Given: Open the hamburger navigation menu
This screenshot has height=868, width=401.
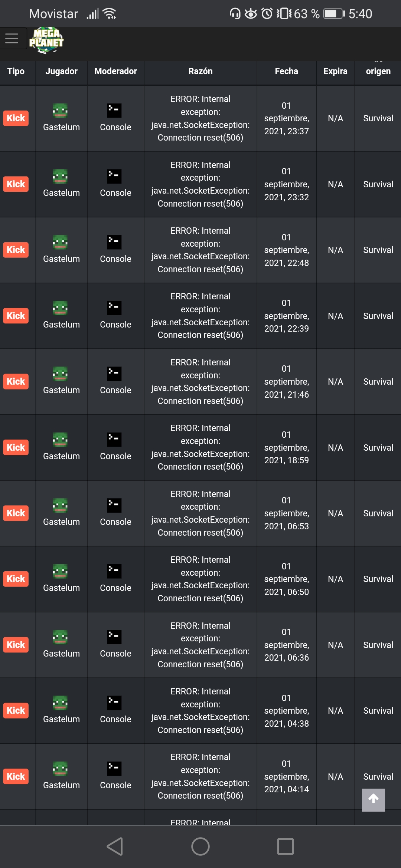Looking at the screenshot, I should pyautogui.click(x=12, y=39).
